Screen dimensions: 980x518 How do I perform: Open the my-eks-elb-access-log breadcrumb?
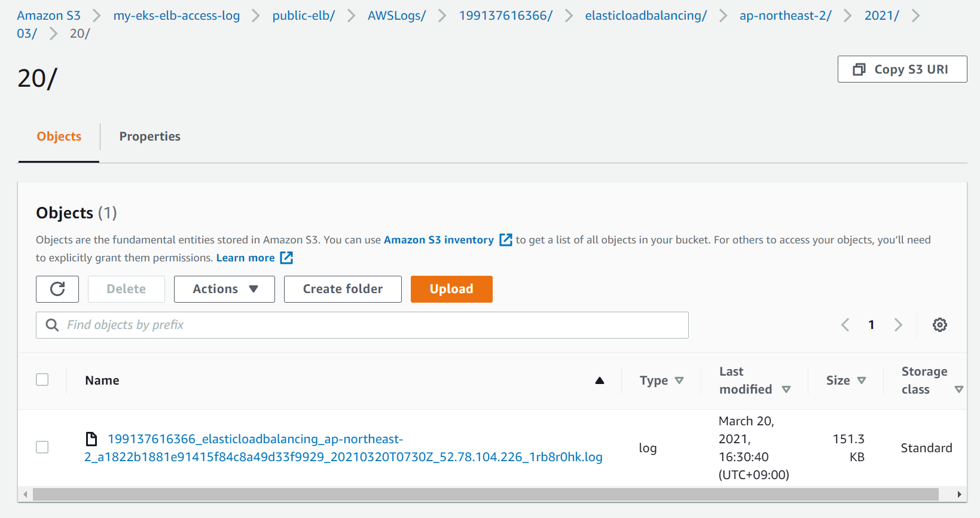176,16
